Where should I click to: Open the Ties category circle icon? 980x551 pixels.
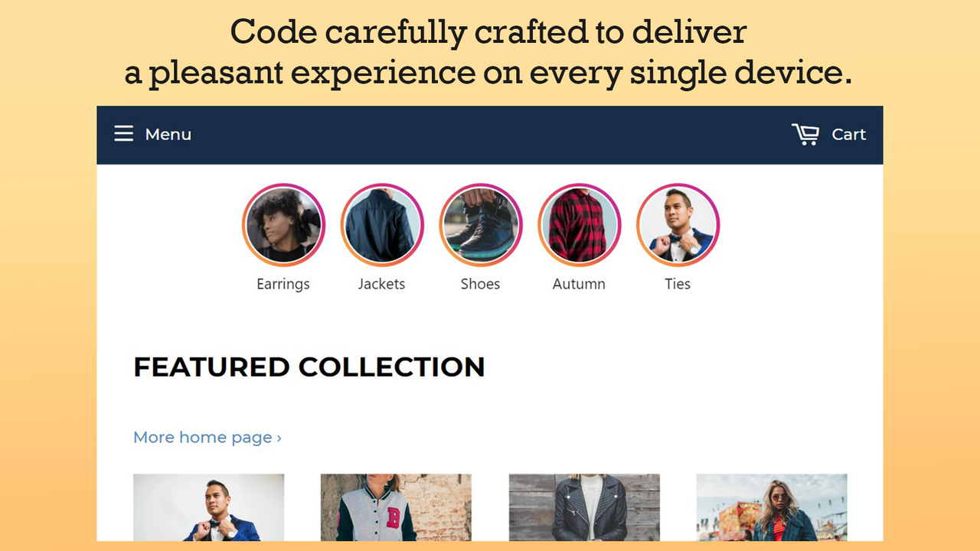click(678, 224)
